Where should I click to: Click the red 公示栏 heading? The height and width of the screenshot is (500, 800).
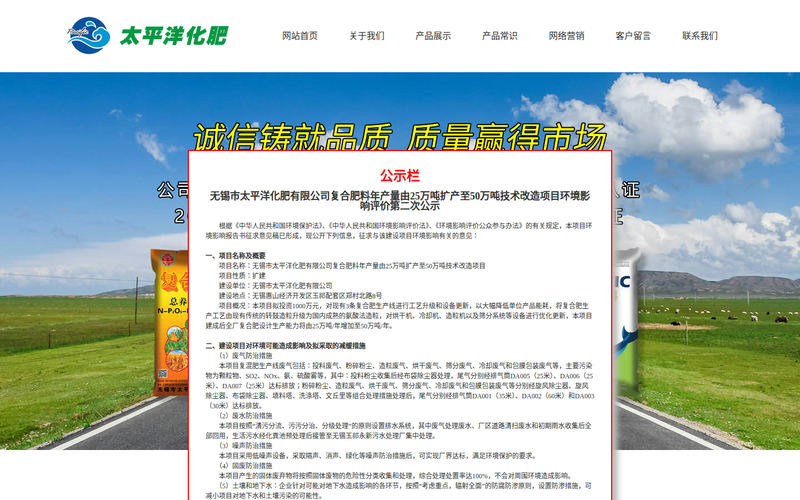399,176
